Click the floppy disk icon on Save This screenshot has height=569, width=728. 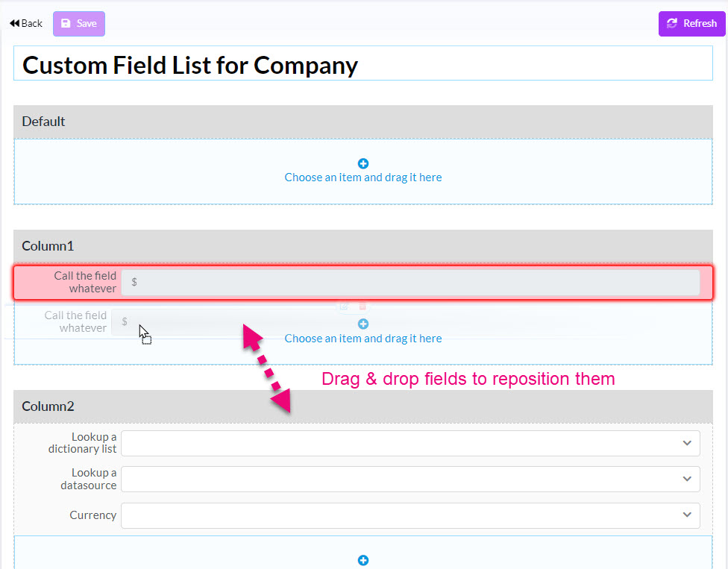[x=66, y=23]
